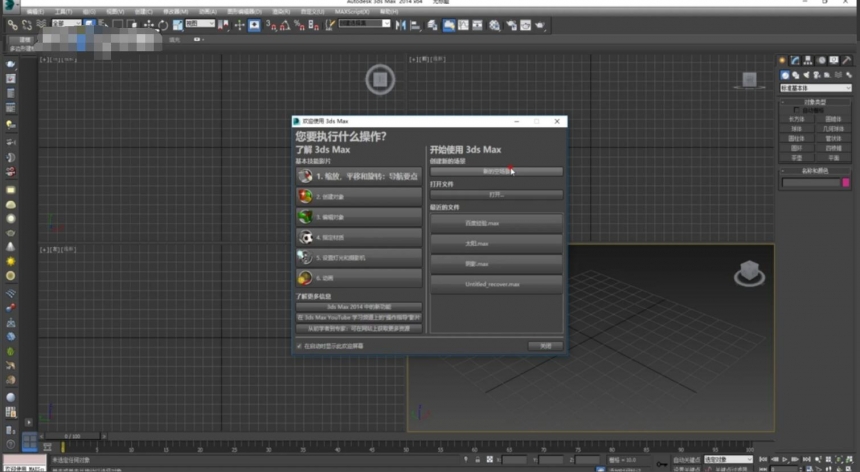Screen dimensions: 860x472
Task: Activate the Select and Scale tool
Action: 178,25
